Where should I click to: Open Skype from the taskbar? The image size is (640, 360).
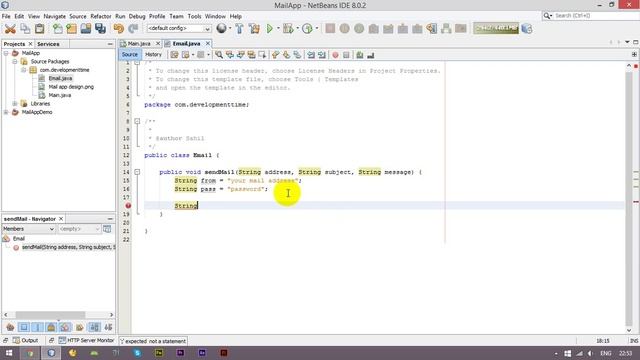tap(138, 353)
